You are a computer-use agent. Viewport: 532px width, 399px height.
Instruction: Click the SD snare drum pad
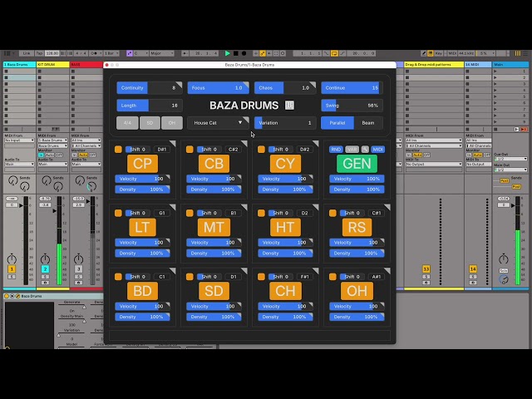pos(214,291)
